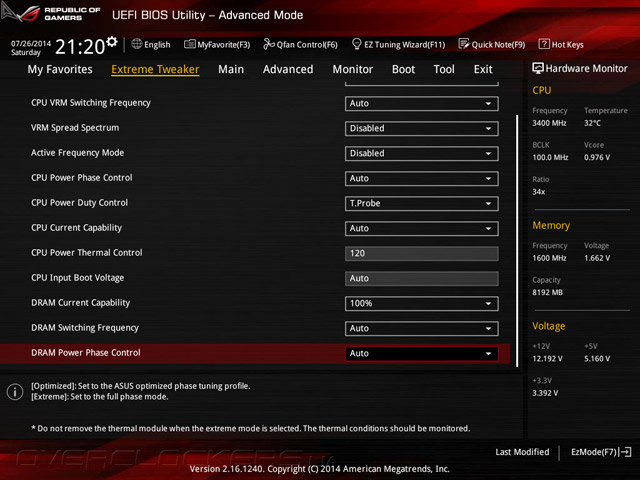Select the Extreme Tweaker tab
The image size is (640, 480).
click(155, 69)
